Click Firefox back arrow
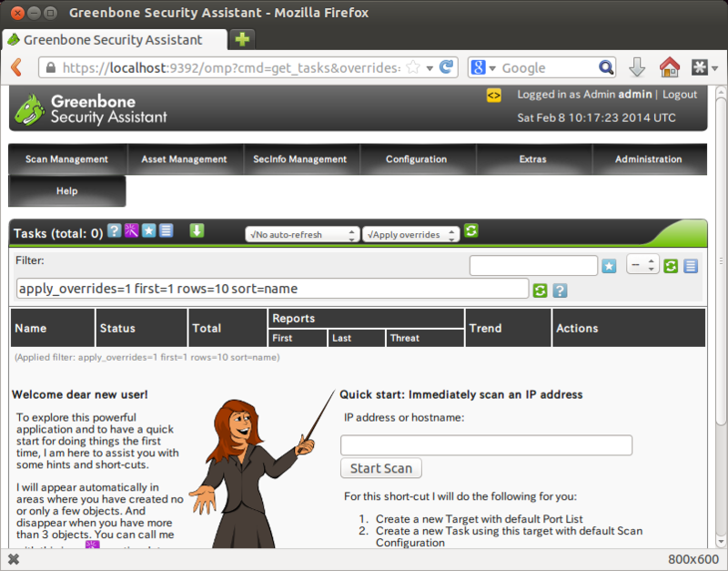This screenshot has width=728, height=571. click(x=16, y=67)
